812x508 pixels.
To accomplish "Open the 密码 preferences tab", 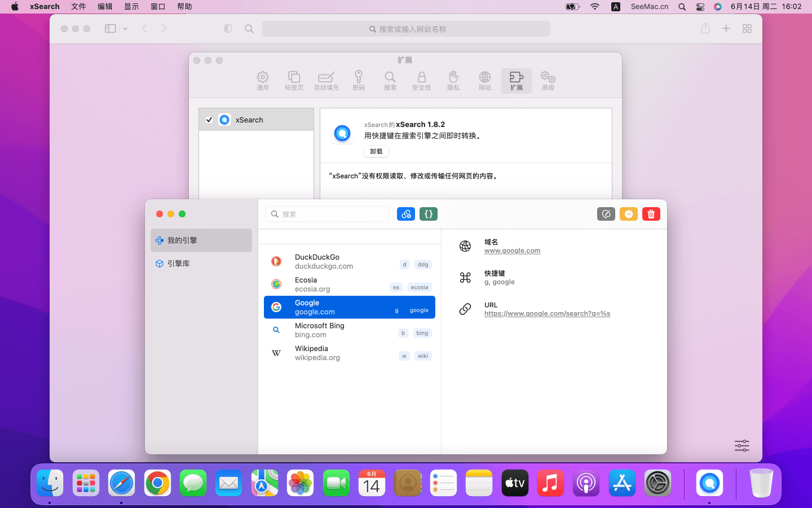I will tap(359, 81).
